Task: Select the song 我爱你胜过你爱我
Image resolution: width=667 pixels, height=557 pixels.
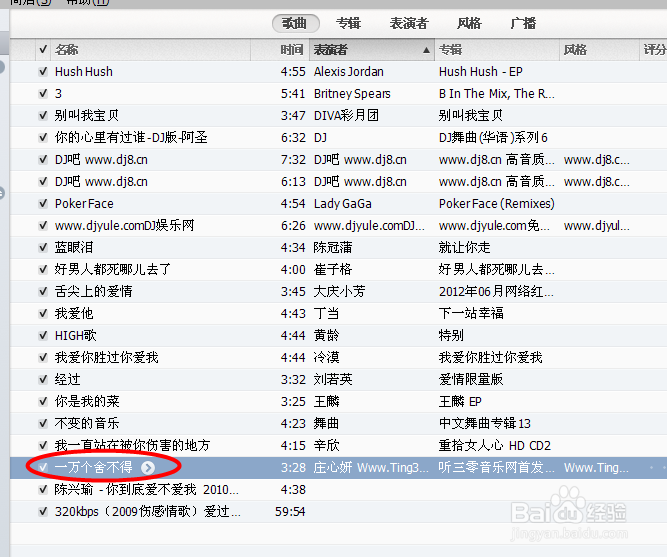Action: coord(106,357)
